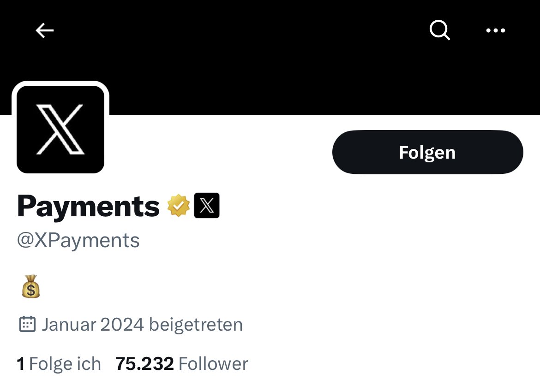The image size is (540, 392).
Task: Open the X logo profile picture
Action: (60, 130)
